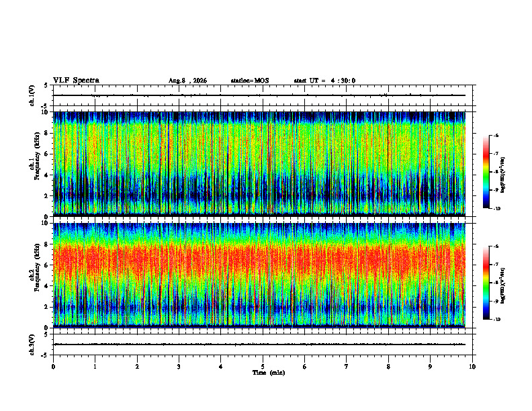
Task: Click the "-9" label on ch.2 colorbar
Action: pyautogui.click(x=496, y=301)
